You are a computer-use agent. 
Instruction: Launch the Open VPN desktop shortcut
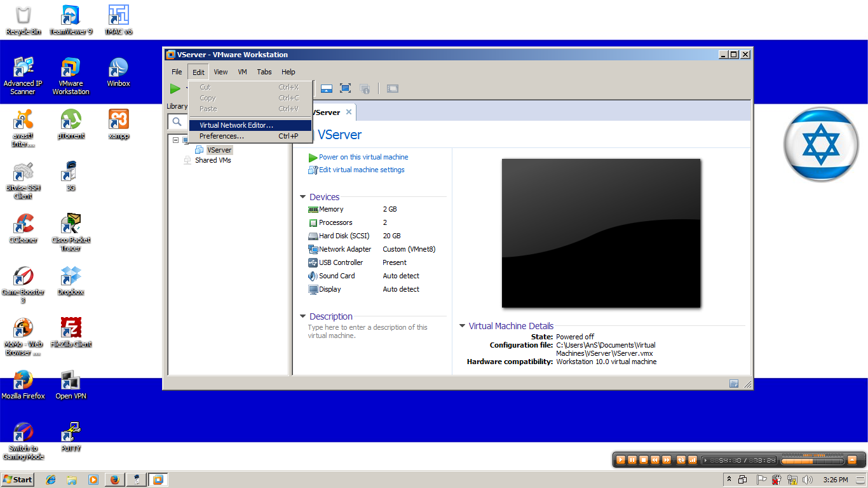pyautogui.click(x=71, y=384)
